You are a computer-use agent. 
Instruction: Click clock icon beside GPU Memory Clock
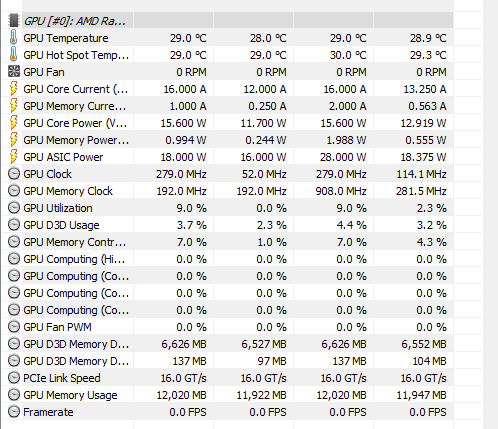point(14,191)
